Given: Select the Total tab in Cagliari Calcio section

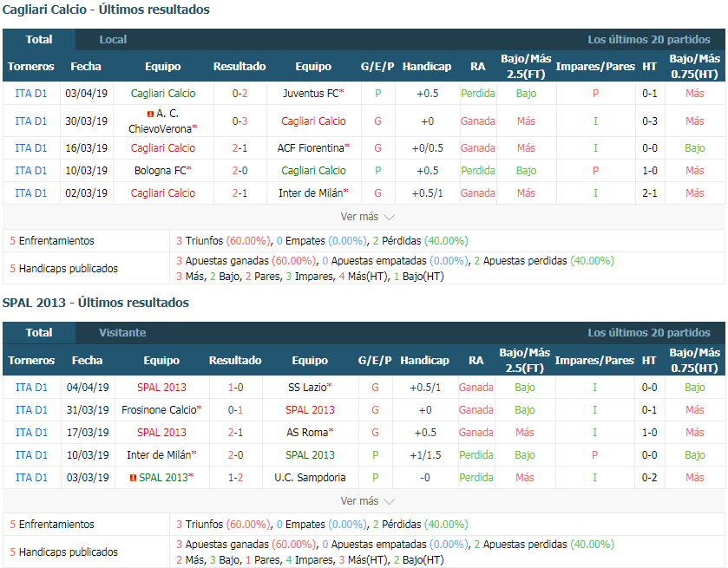Looking at the screenshot, I should (x=39, y=39).
